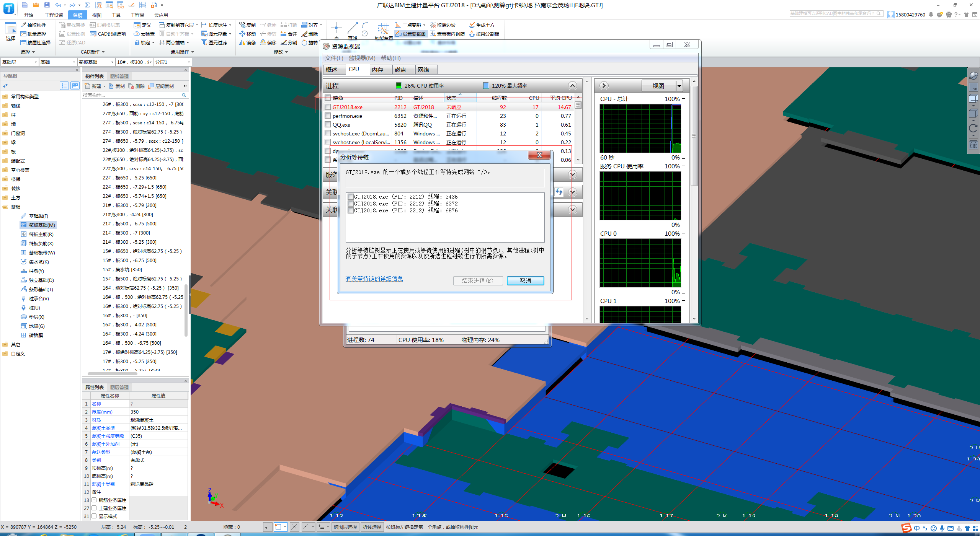Click 取消 in the wait chain dialog
This screenshot has width=980, height=536.
coord(525,280)
